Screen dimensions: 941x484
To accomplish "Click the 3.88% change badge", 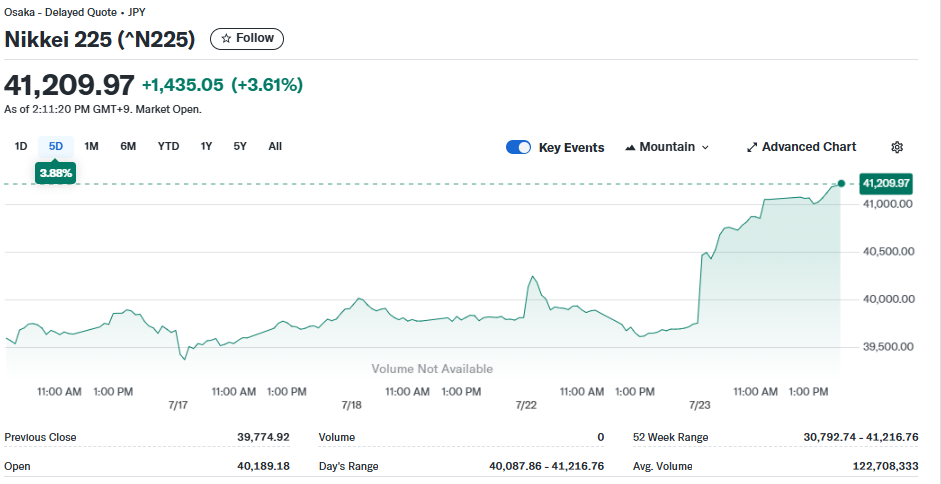I will click(x=56, y=174).
